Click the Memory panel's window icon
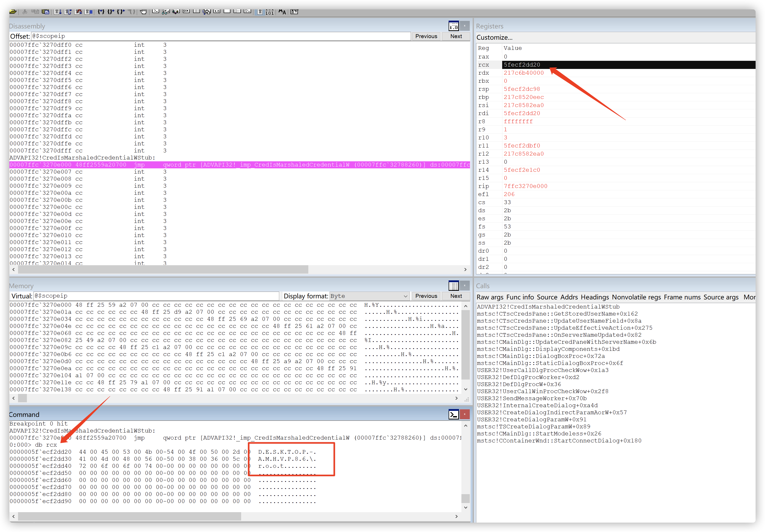This screenshot has width=765, height=532. tap(454, 286)
